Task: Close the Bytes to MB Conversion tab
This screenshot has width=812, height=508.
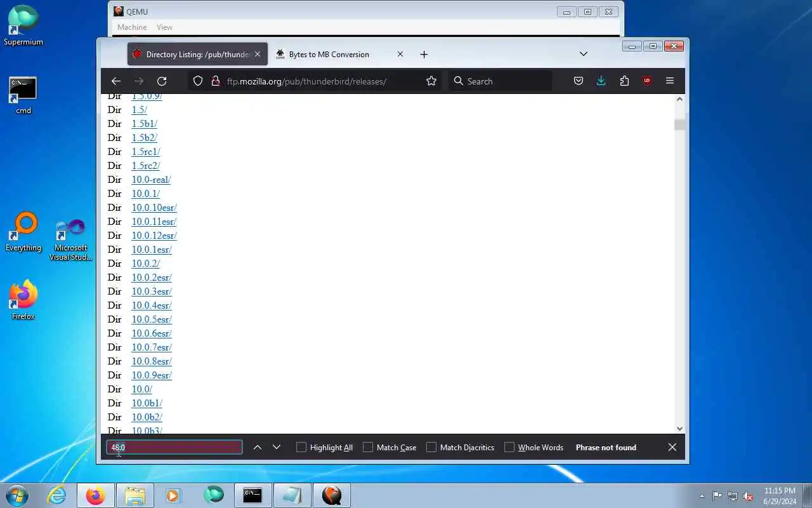Action: coord(400,55)
